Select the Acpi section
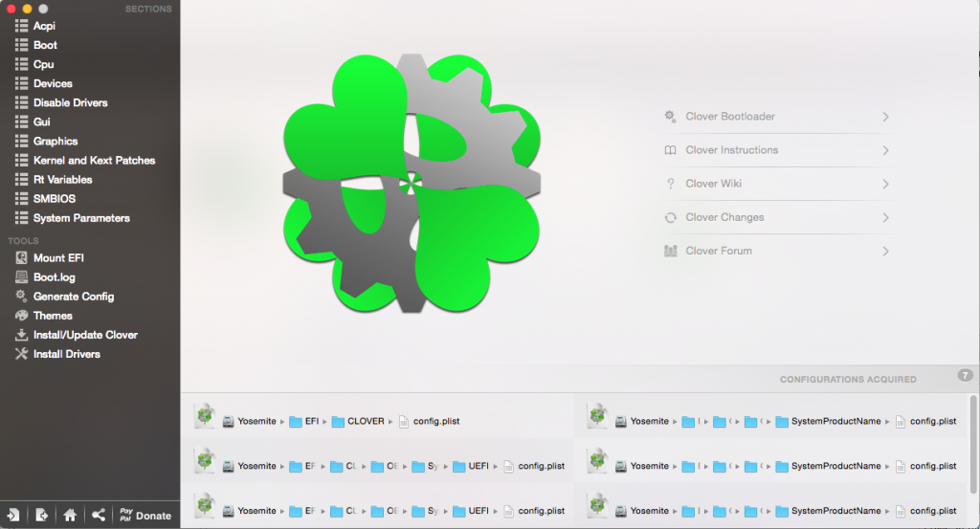The width and height of the screenshot is (980, 529). (x=44, y=26)
